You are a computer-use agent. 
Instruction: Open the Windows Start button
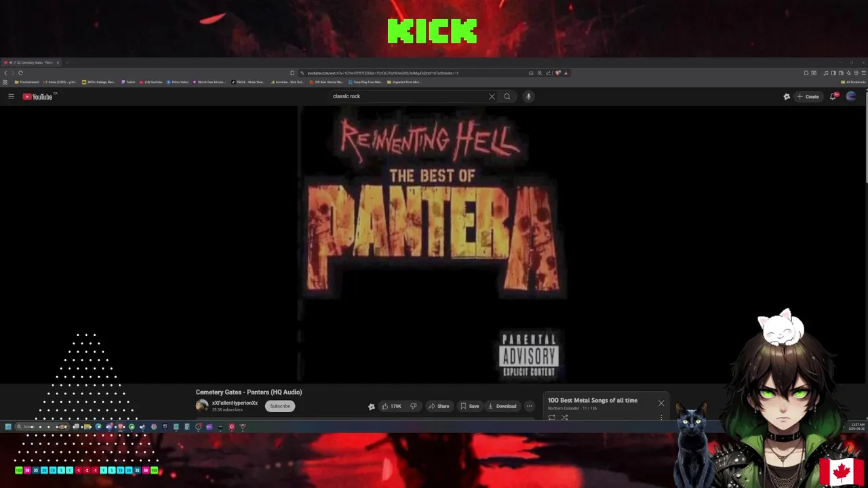[x=8, y=427]
